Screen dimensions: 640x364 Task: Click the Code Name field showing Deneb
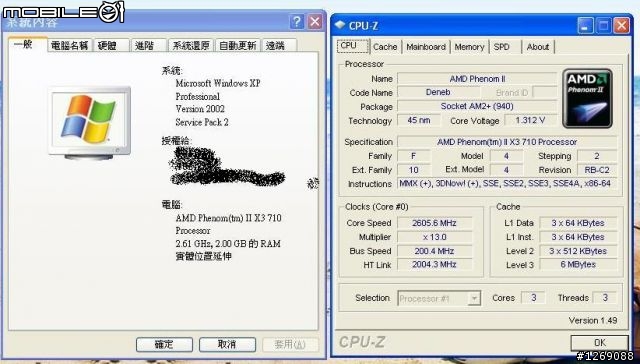point(438,92)
